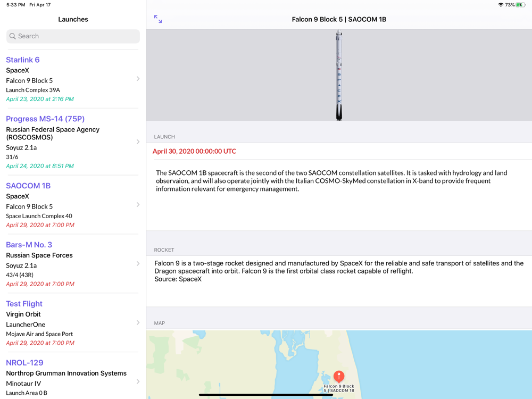Click 'April 24, 2020 at 8:51 PM' date

(x=40, y=166)
